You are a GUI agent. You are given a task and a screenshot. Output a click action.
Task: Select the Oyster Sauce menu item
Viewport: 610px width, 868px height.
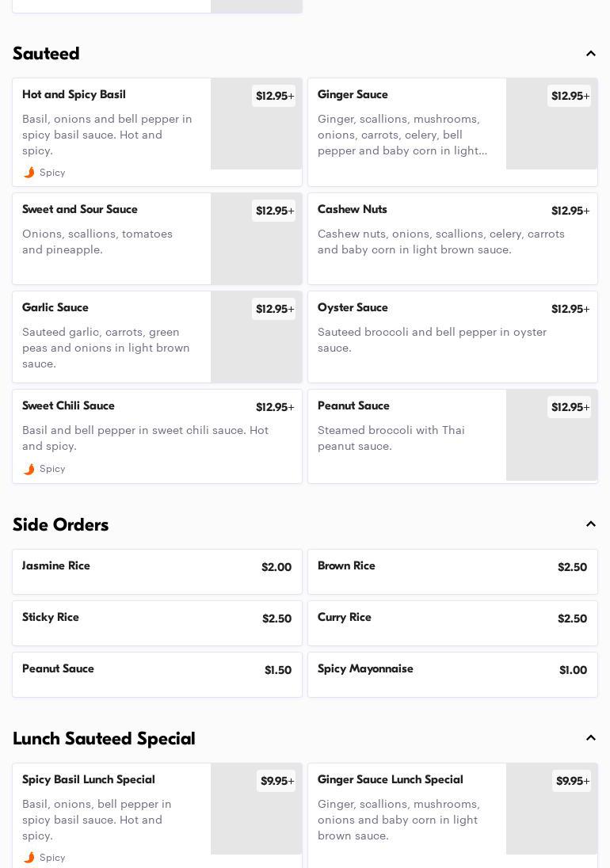click(x=452, y=337)
